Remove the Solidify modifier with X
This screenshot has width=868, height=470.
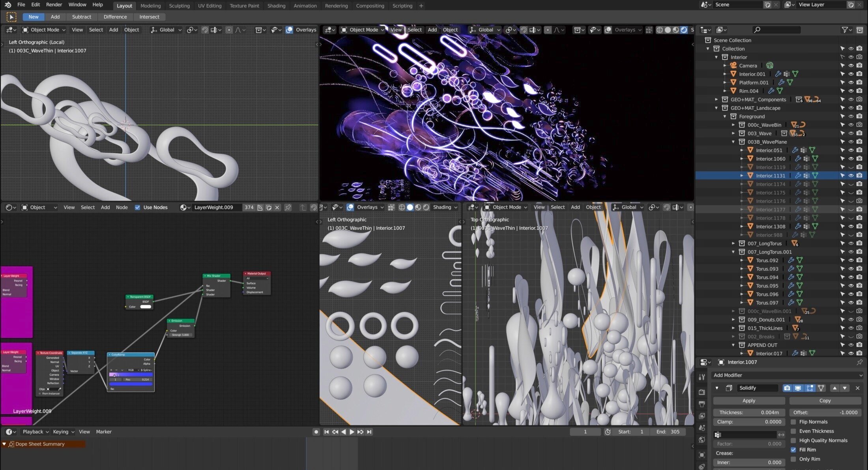click(857, 388)
